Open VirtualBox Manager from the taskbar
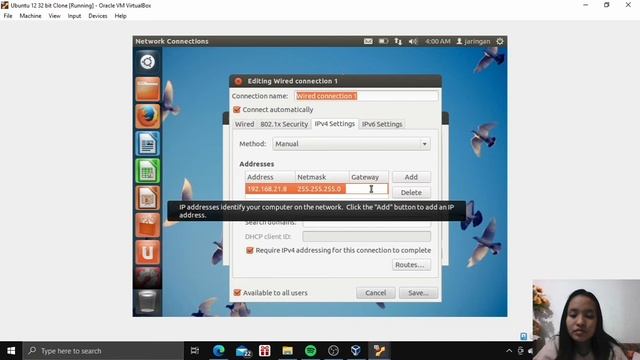The image size is (640, 360). 356,351
